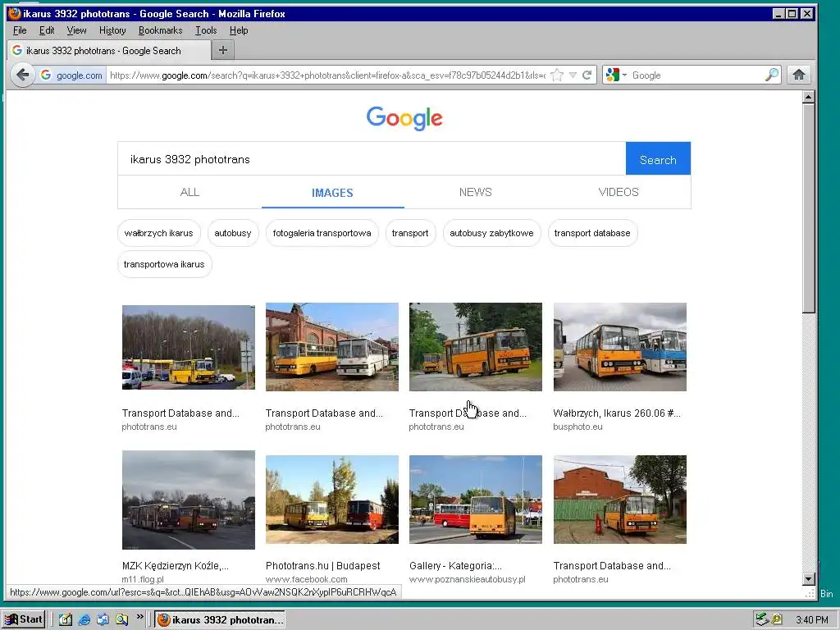Open thumbnail of orange bus under trees

tap(476, 347)
